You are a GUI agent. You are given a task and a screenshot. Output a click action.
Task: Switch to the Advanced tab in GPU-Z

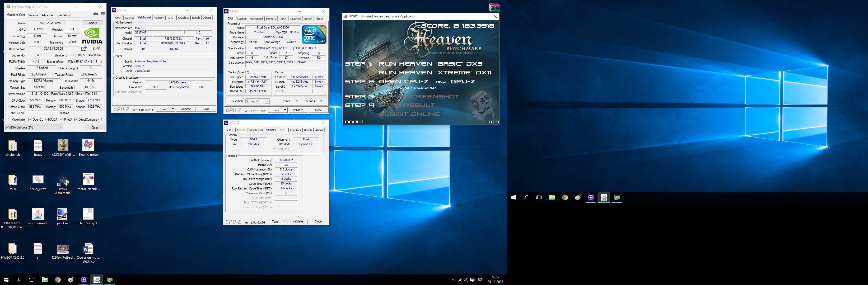tap(48, 15)
